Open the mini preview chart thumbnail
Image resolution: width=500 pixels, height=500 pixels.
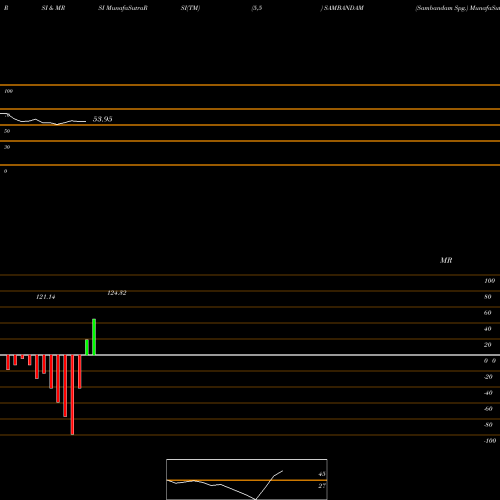tap(247, 479)
